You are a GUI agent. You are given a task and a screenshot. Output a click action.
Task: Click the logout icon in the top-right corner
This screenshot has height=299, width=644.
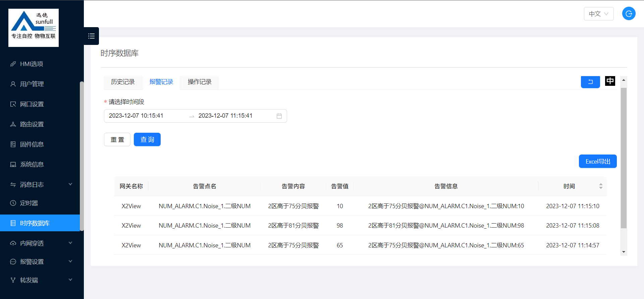[629, 14]
